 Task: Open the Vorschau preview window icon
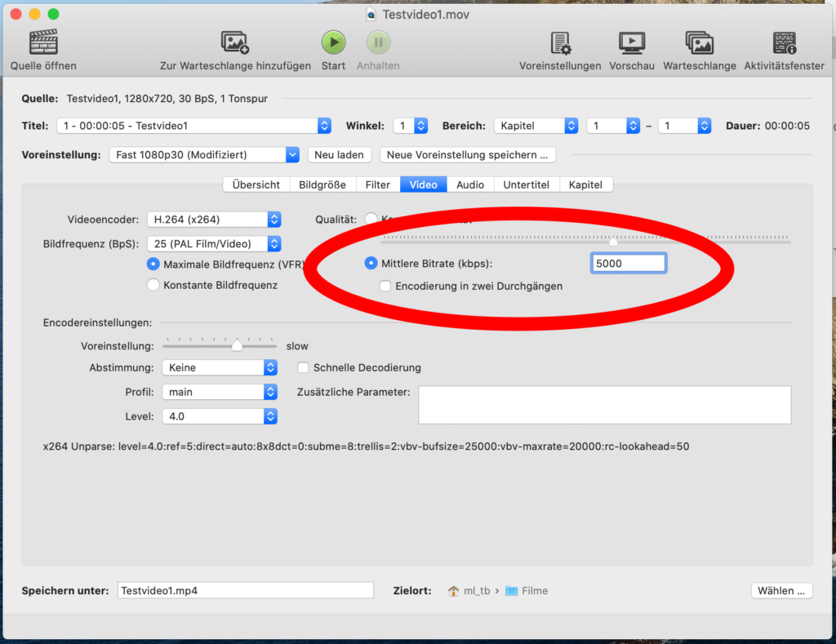[631, 43]
